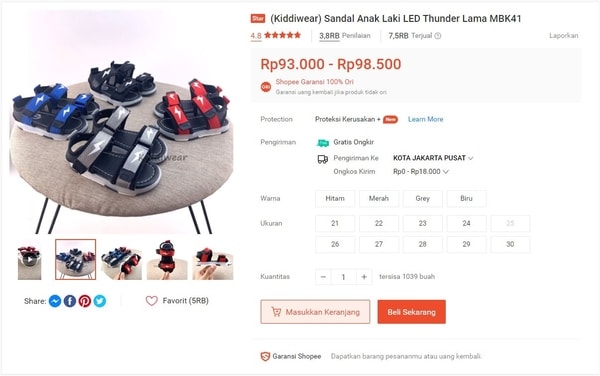The width and height of the screenshot is (600, 376).
Task: Expand the Ongkos Kirim price dropdown
Action: [421, 172]
